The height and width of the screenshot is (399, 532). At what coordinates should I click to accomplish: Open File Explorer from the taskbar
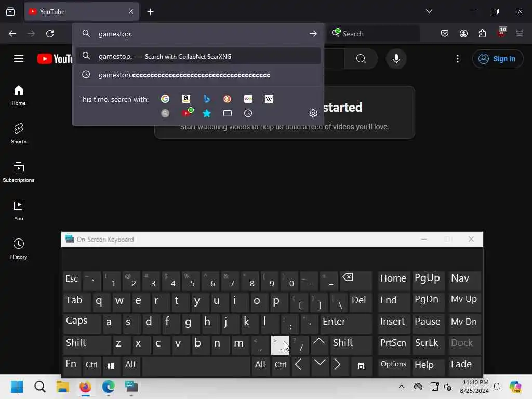click(x=62, y=387)
